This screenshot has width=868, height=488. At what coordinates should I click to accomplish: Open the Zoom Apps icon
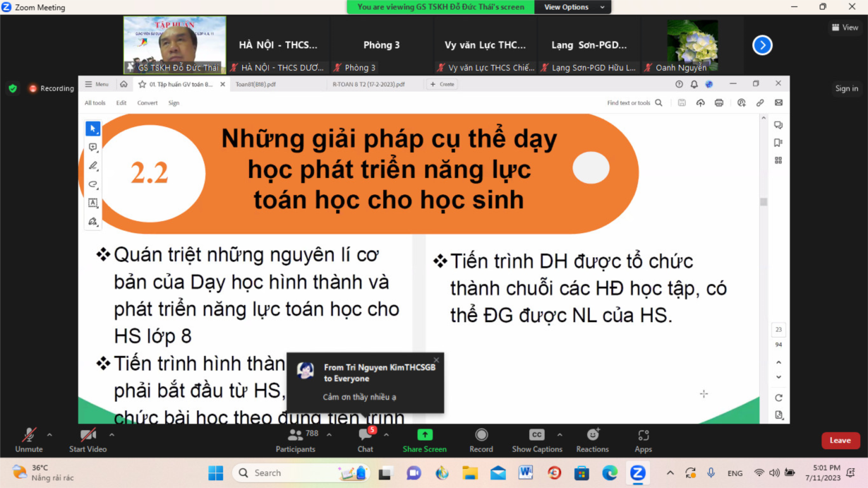click(643, 436)
